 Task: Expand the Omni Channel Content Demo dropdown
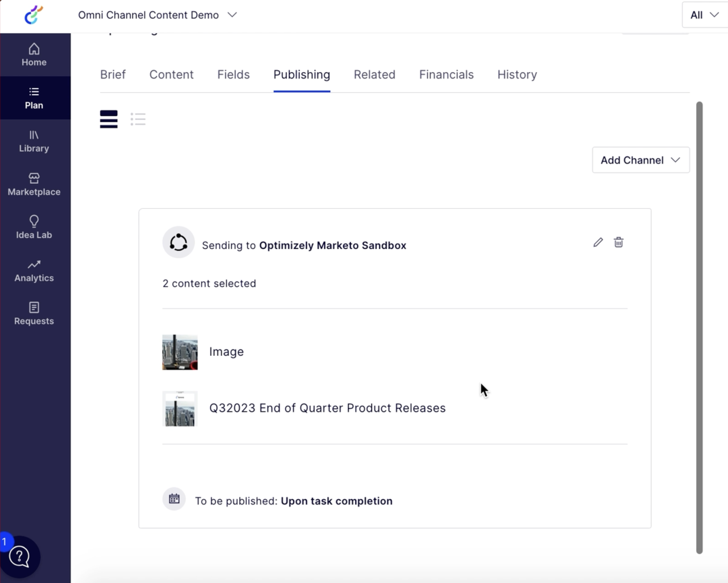157,15
